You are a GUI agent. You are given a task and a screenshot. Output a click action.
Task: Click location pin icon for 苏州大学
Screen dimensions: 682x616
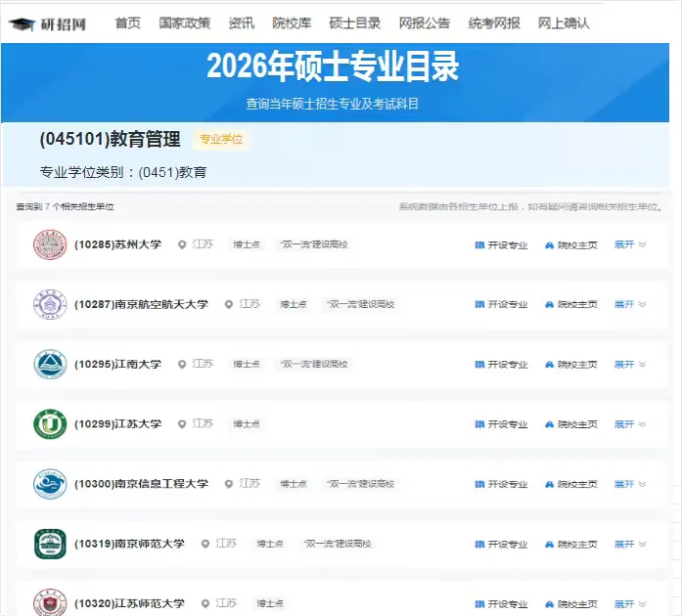(182, 244)
